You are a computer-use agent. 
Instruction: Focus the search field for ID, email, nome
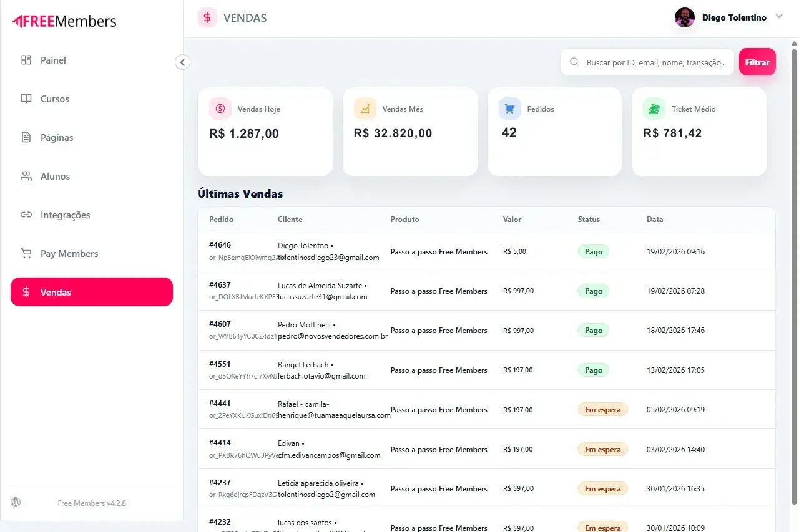[x=655, y=62]
